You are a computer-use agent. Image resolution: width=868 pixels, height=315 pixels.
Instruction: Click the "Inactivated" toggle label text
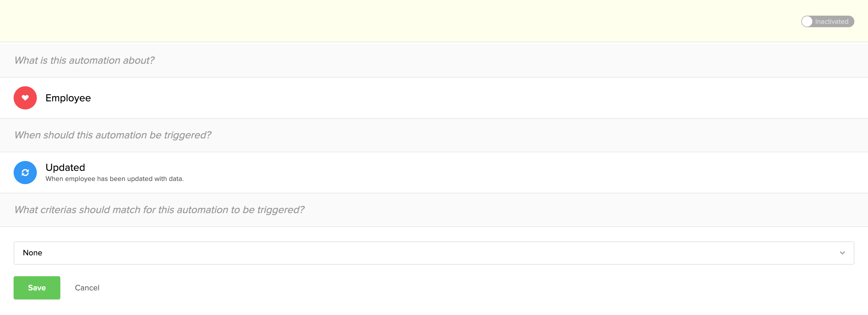(831, 21)
